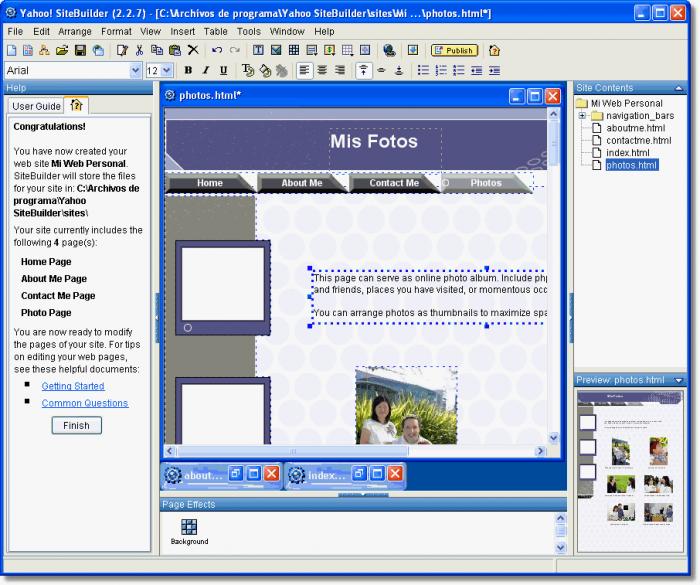Click the Contact Me navigation button on page
This screenshot has height=585, width=700.
pos(394,183)
